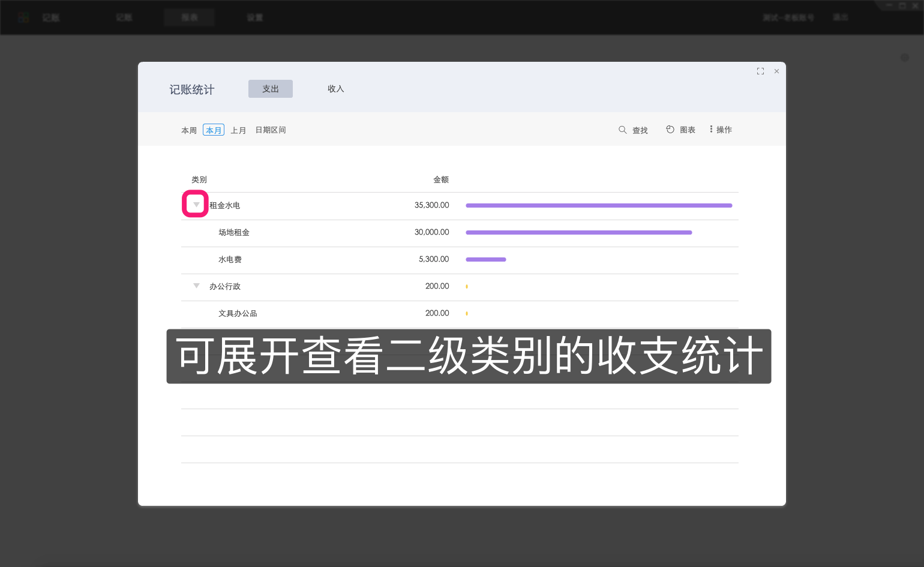This screenshot has width=924, height=567.
Task: Expand the 记账统计 dialog to fullscreen
Action: (x=760, y=71)
